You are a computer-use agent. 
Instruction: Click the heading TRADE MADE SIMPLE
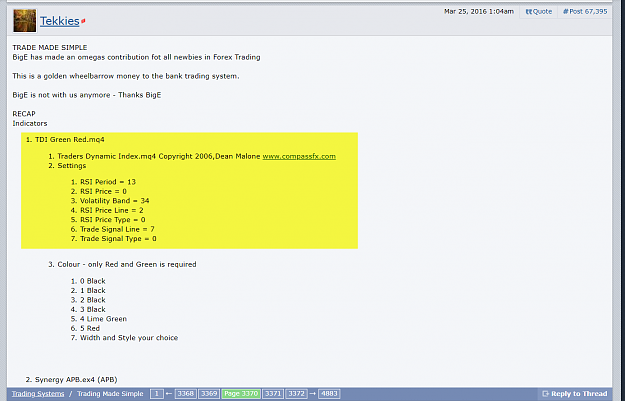tap(50, 47)
